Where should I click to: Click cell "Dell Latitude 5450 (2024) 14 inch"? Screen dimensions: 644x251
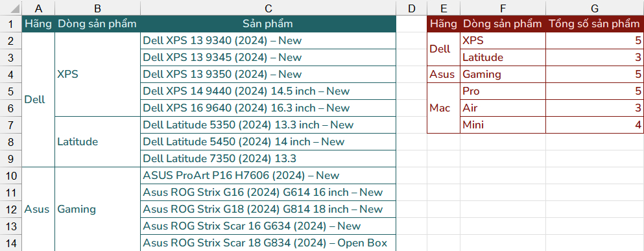coord(268,142)
